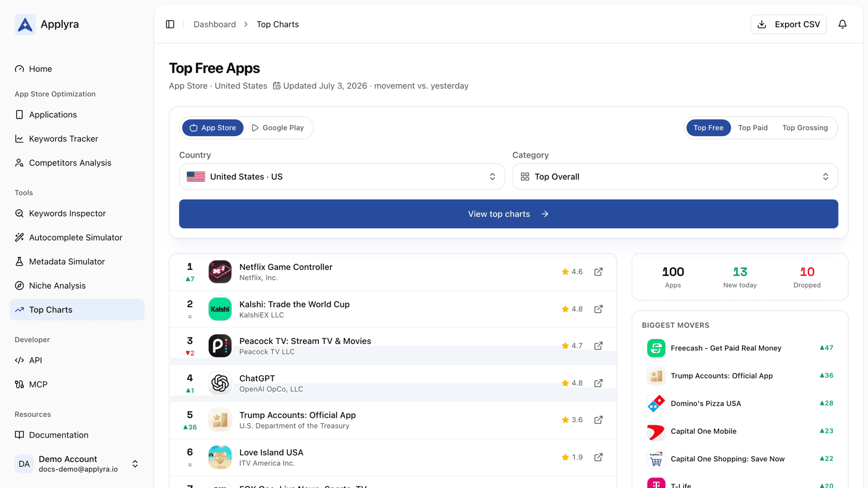This screenshot has height=488, width=868.
Task: Click Capital One Shopping cart icon
Action: click(656, 459)
